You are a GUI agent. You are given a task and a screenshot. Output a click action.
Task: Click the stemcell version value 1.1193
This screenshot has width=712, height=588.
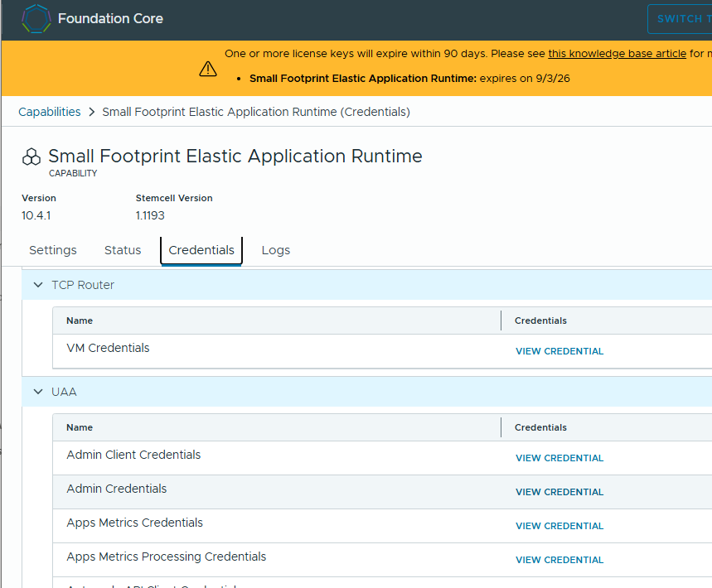(150, 215)
